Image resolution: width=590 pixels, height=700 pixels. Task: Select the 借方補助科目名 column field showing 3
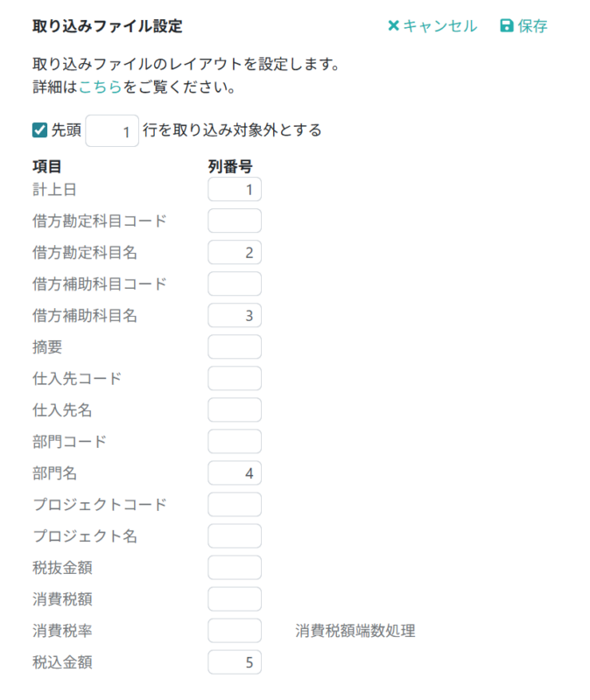[x=234, y=315]
